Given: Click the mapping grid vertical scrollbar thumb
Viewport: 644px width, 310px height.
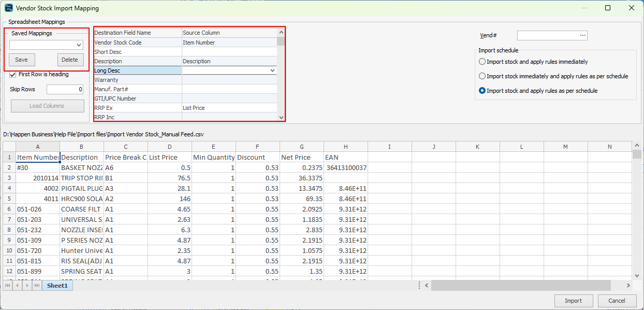Looking at the screenshot, I should coord(281,41).
